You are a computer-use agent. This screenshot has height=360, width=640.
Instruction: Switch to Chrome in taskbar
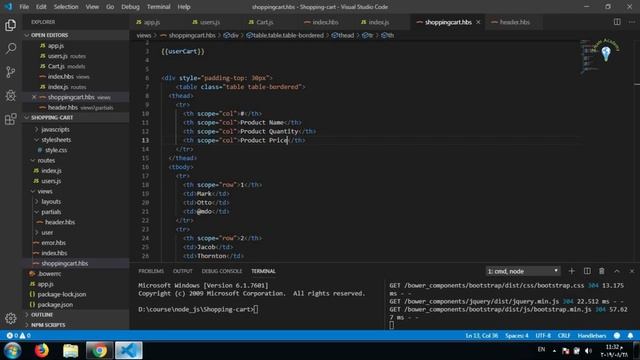click(99, 350)
